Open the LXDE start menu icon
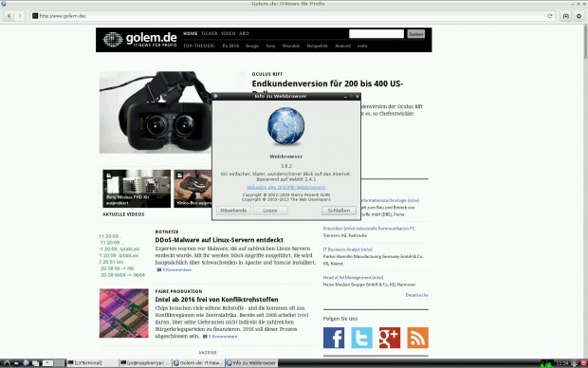588x368 pixels. pyautogui.click(x=6, y=362)
